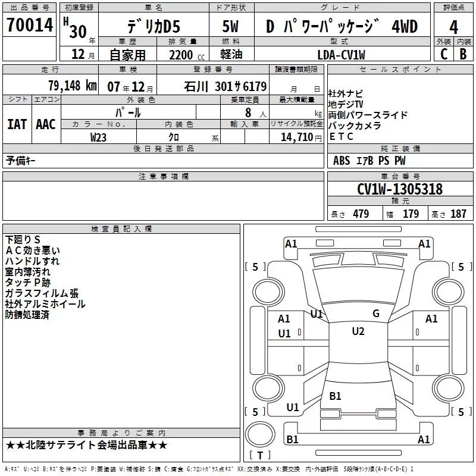Select the door type value 5W
Screen dimensions: 476x476
[x=231, y=26]
